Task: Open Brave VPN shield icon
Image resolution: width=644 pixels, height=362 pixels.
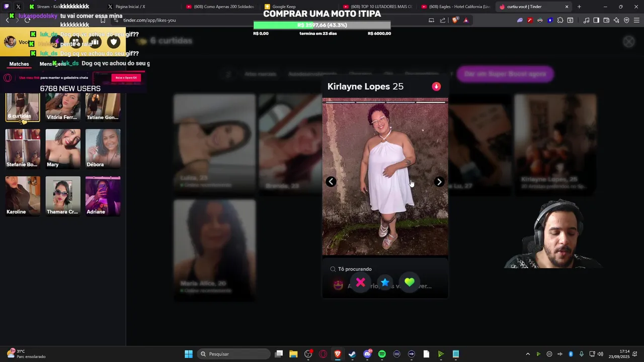Action: 626,20
